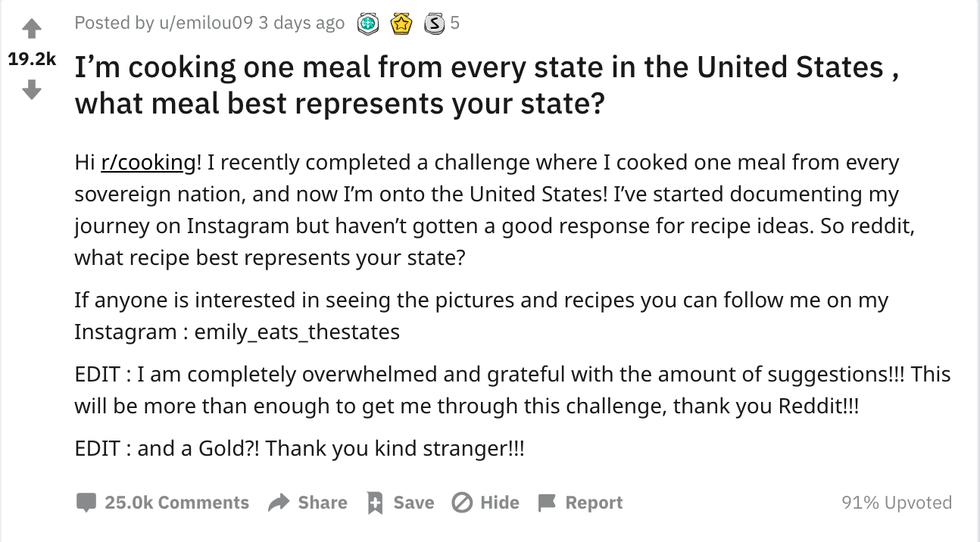
Task: Click the Save button label
Action: 414,503
